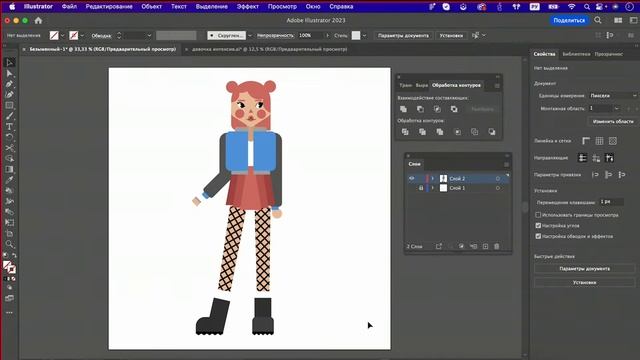
Task: Click Установки under Быстрые действия
Action: coord(584,282)
